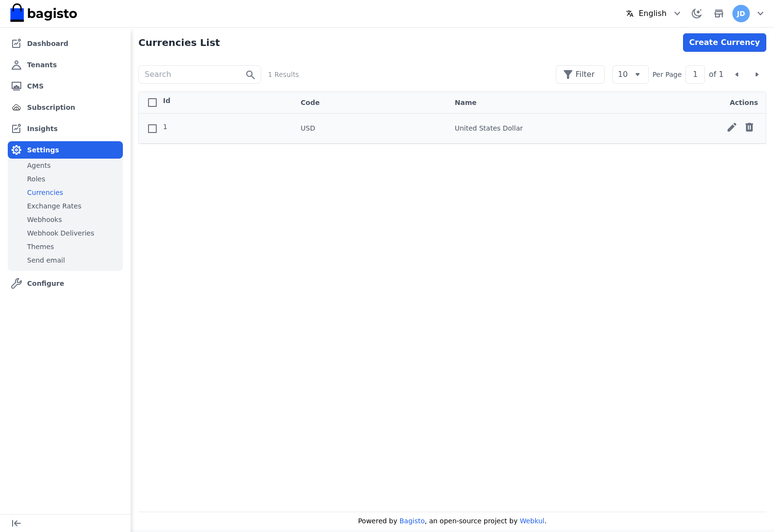The image size is (774, 532).
Task: Collapse the sidebar using arrow icon
Action: 16,523
